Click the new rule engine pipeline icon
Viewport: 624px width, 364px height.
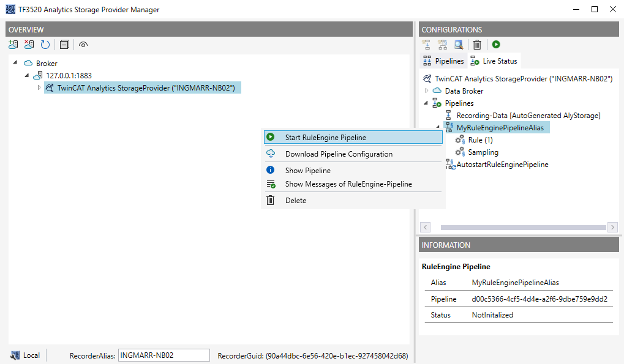pos(443,45)
